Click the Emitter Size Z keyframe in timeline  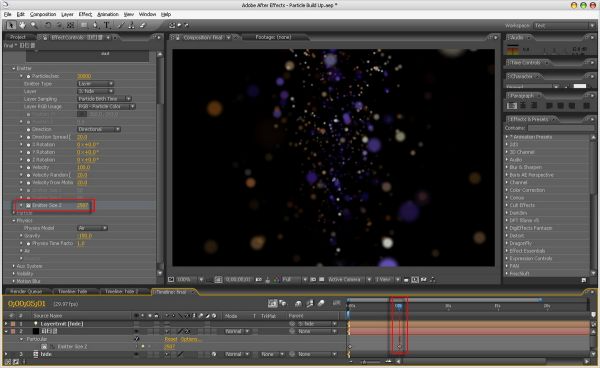coord(399,347)
